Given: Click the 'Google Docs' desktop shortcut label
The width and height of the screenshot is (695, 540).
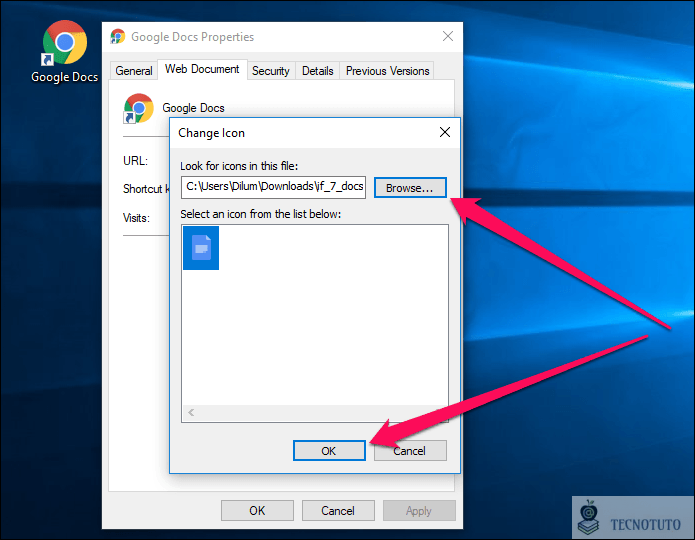Looking at the screenshot, I should click(x=64, y=77).
